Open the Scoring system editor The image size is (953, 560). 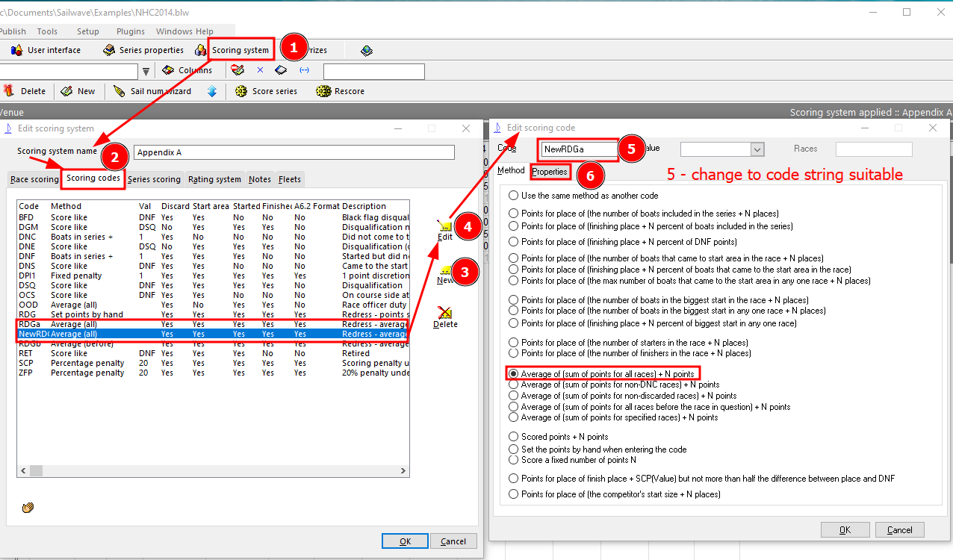point(232,50)
